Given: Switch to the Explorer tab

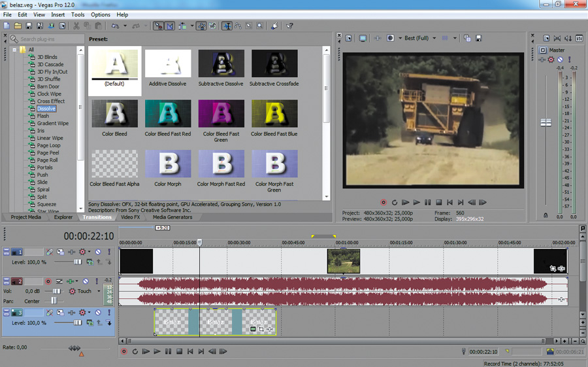Looking at the screenshot, I should pyautogui.click(x=63, y=217).
